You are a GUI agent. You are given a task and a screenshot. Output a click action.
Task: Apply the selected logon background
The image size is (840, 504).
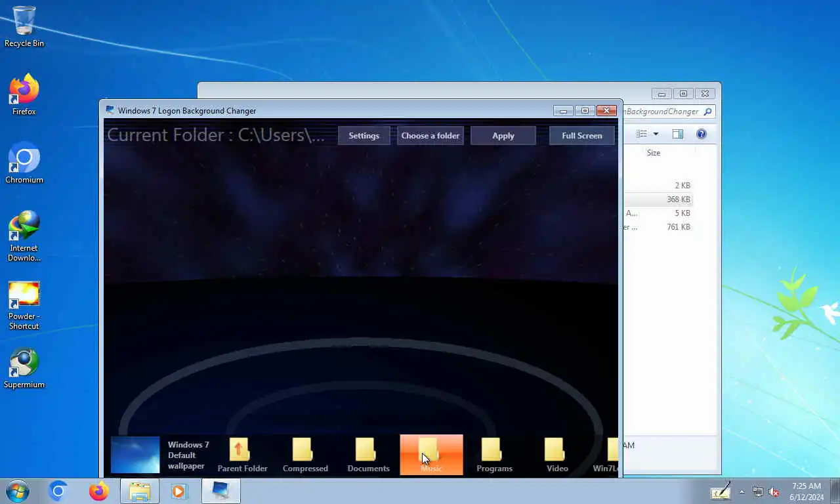pos(503,136)
